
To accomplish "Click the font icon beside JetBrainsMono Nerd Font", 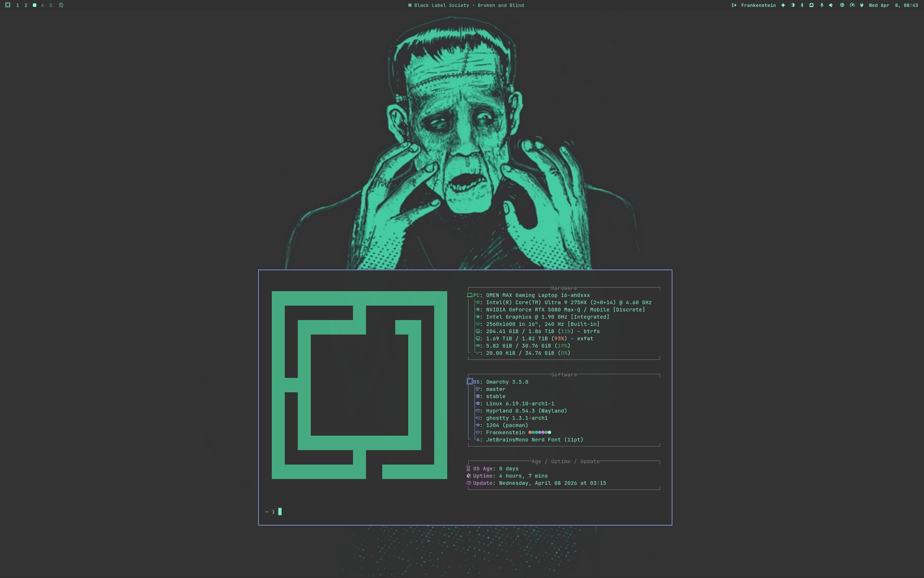I will 478,440.
